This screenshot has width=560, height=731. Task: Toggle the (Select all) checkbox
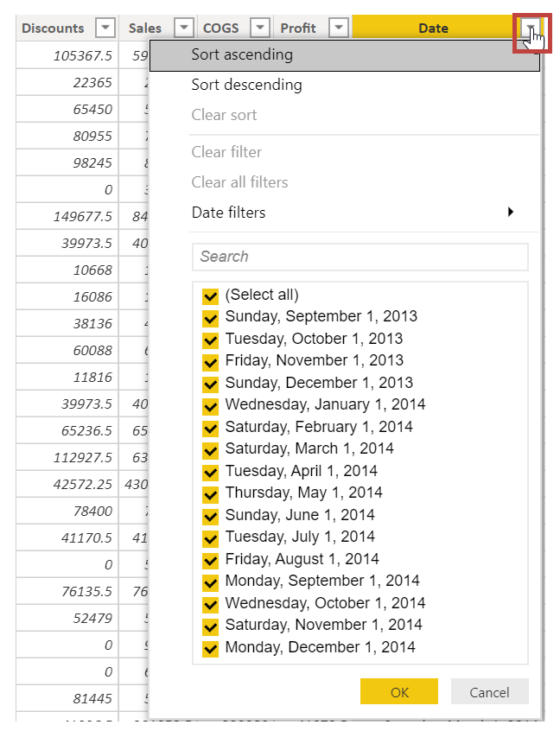210,296
